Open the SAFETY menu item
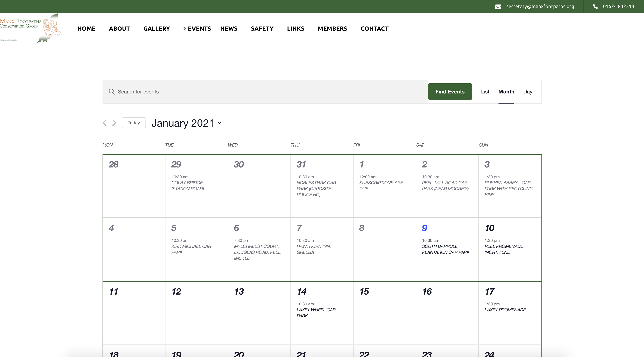Screen dimensions: 644x357 point(262,29)
